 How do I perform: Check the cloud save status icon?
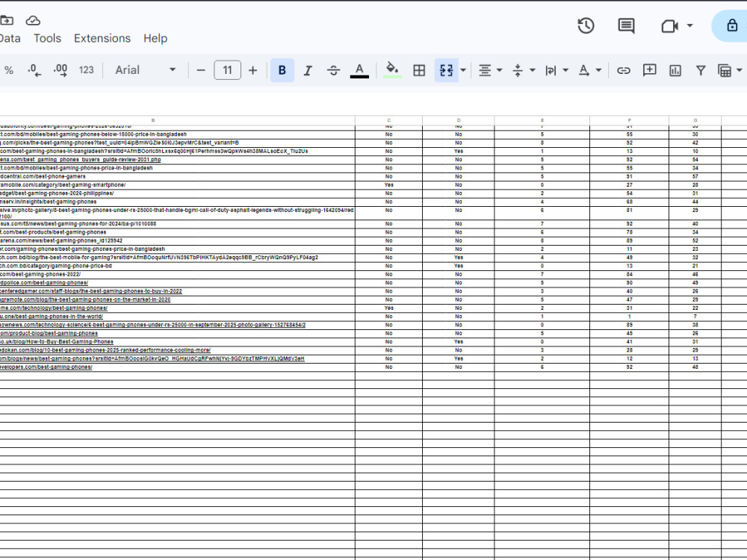click(33, 20)
